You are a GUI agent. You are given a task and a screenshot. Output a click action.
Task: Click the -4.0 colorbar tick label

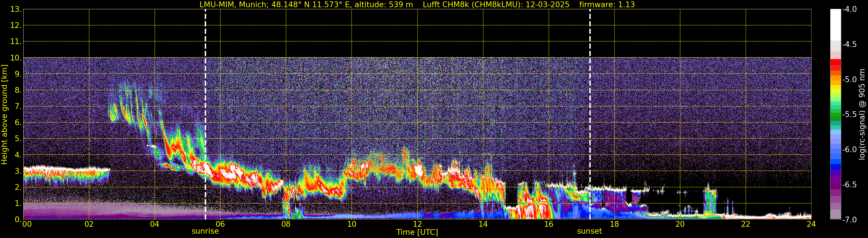[849, 10]
